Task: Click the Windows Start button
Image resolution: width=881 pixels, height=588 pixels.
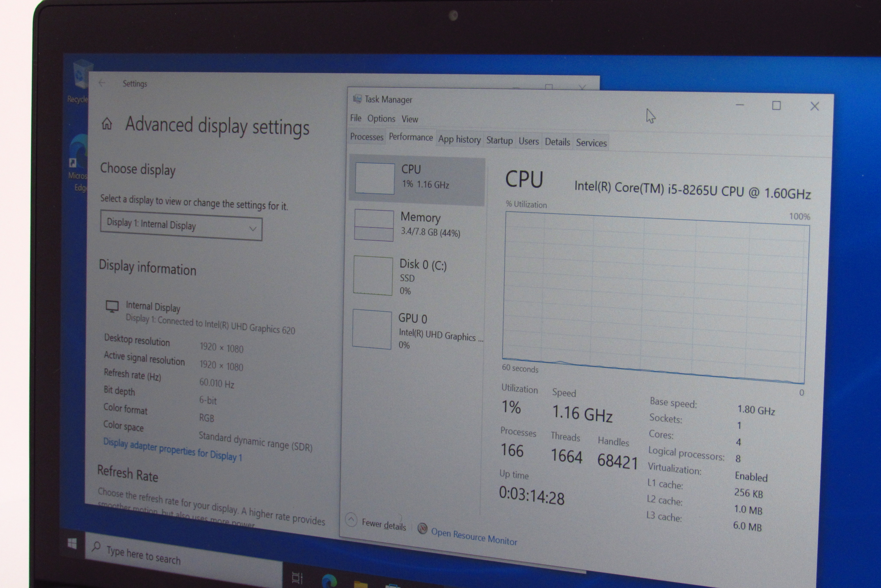Action: pos(72,544)
